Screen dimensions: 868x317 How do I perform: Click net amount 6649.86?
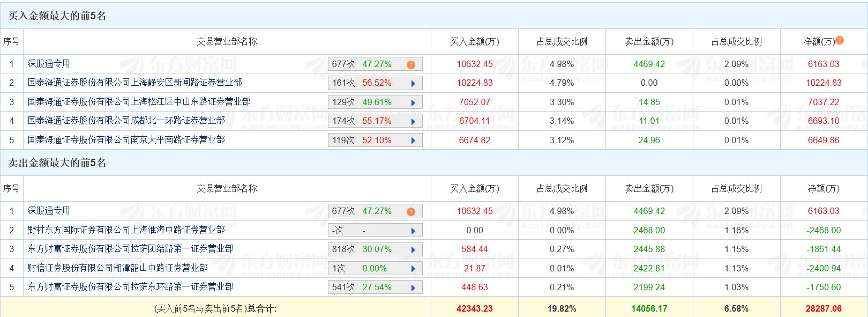(824, 140)
